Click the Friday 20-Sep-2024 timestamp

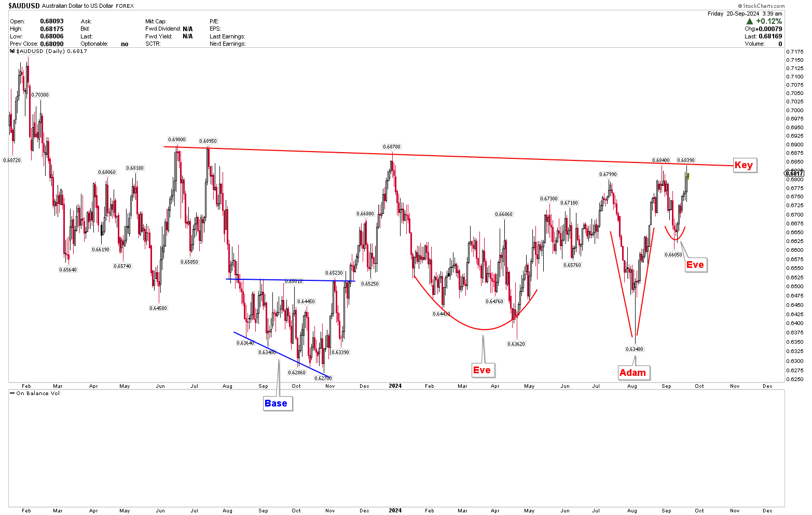pyautogui.click(x=745, y=13)
